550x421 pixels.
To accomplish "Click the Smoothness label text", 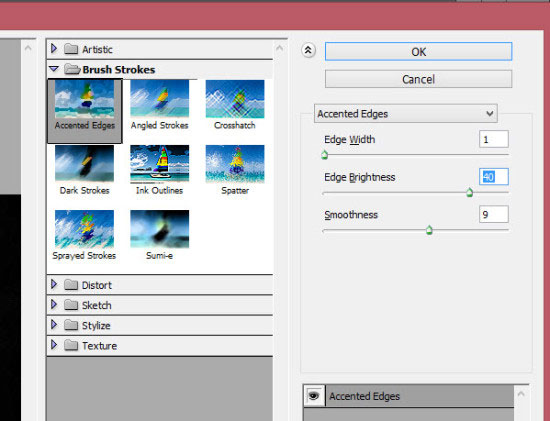I will pos(351,215).
